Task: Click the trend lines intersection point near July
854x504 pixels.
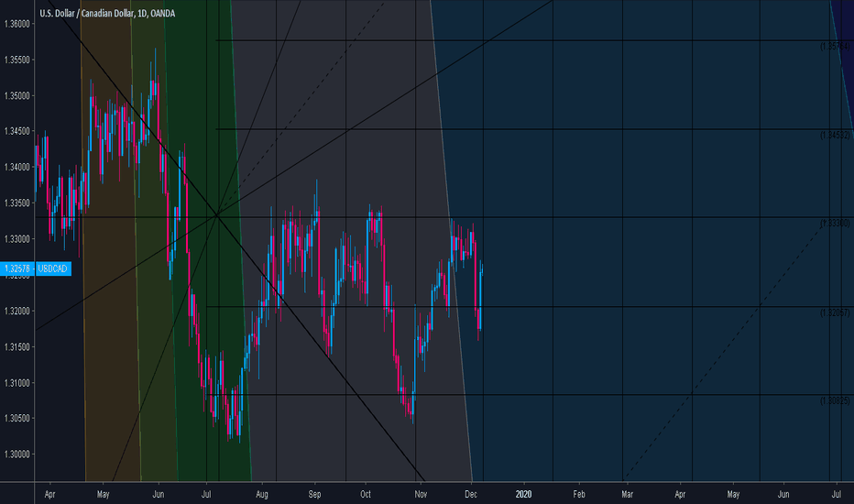Action: [216, 215]
